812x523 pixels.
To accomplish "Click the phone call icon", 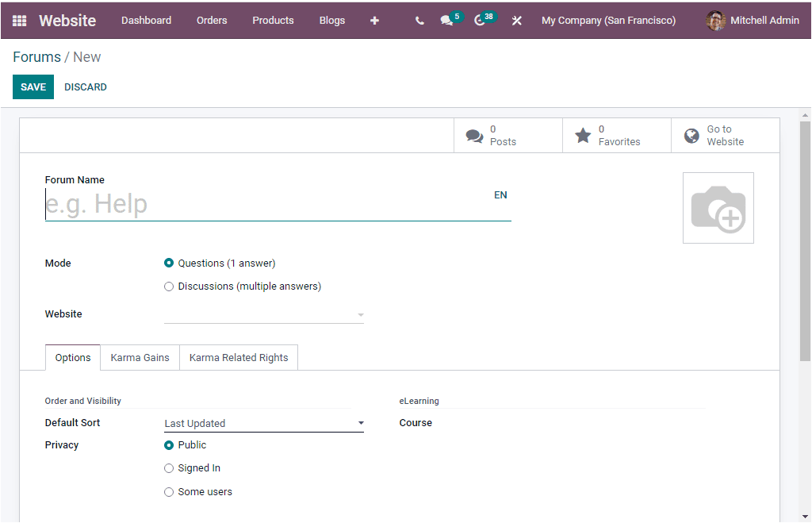I will coord(419,20).
